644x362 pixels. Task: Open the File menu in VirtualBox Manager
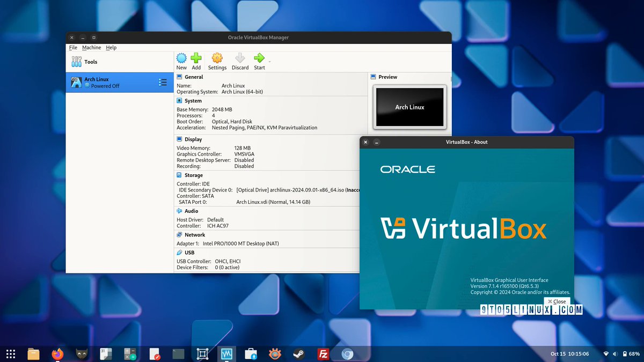click(72, 47)
